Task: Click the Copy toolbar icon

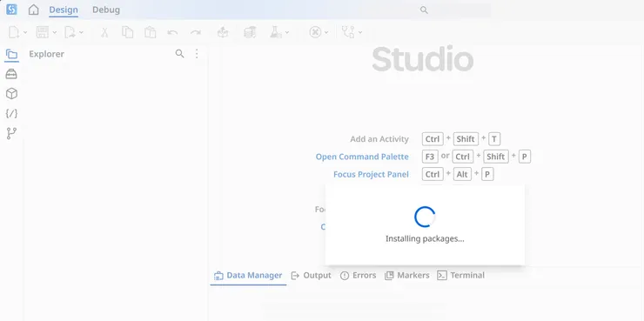Action: (x=127, y=32)
